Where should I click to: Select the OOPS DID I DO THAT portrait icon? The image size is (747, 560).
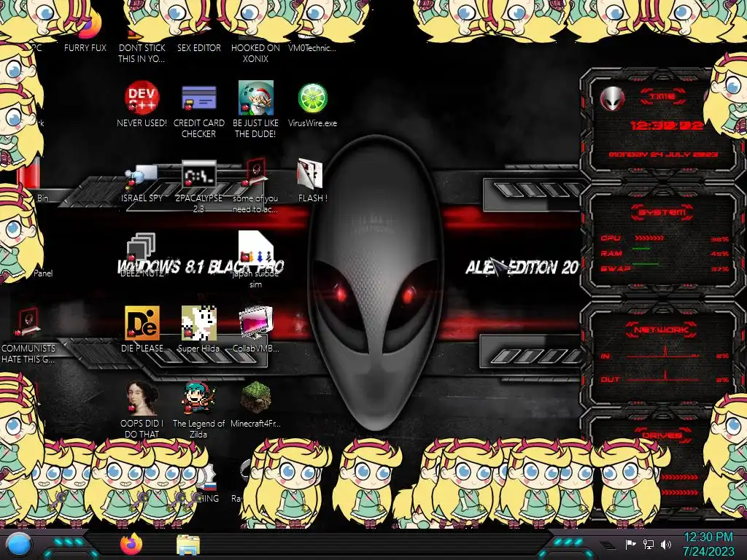142,398
